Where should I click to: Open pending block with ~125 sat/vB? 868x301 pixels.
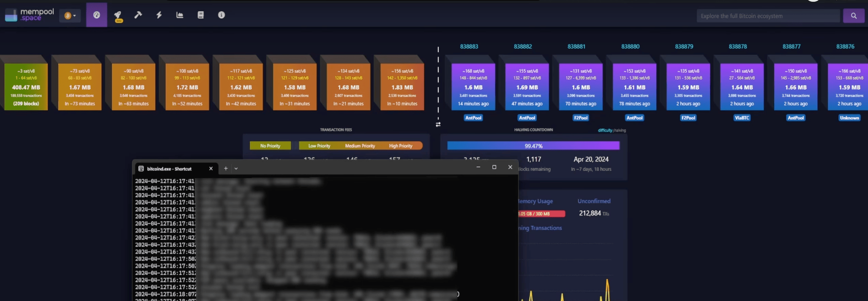click(295, 87)
